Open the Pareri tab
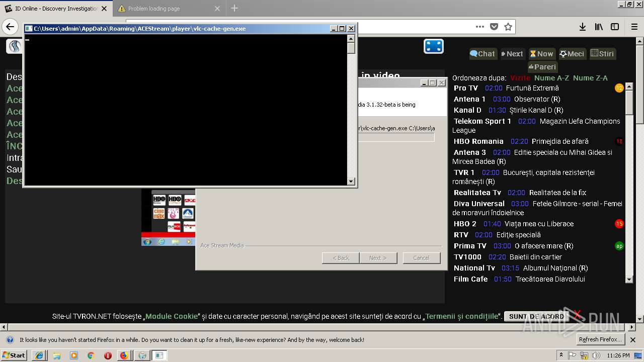This screenshot has height=362, width=644. coord(542,67)
